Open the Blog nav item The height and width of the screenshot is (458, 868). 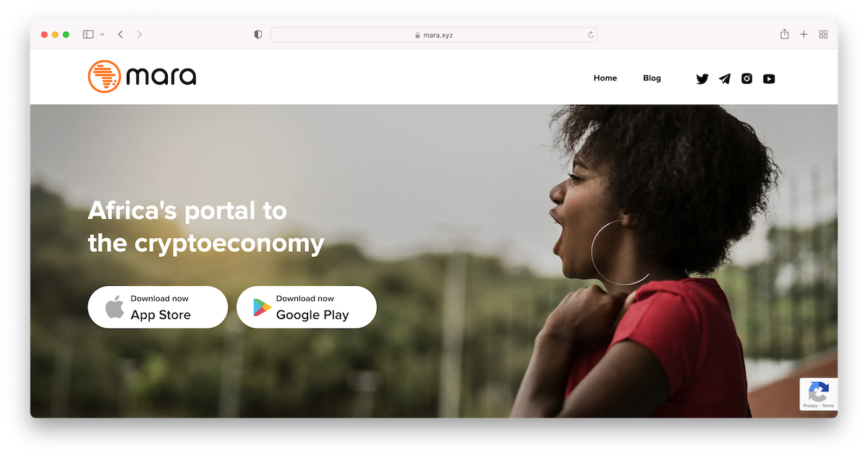click(x=652, y=78)
